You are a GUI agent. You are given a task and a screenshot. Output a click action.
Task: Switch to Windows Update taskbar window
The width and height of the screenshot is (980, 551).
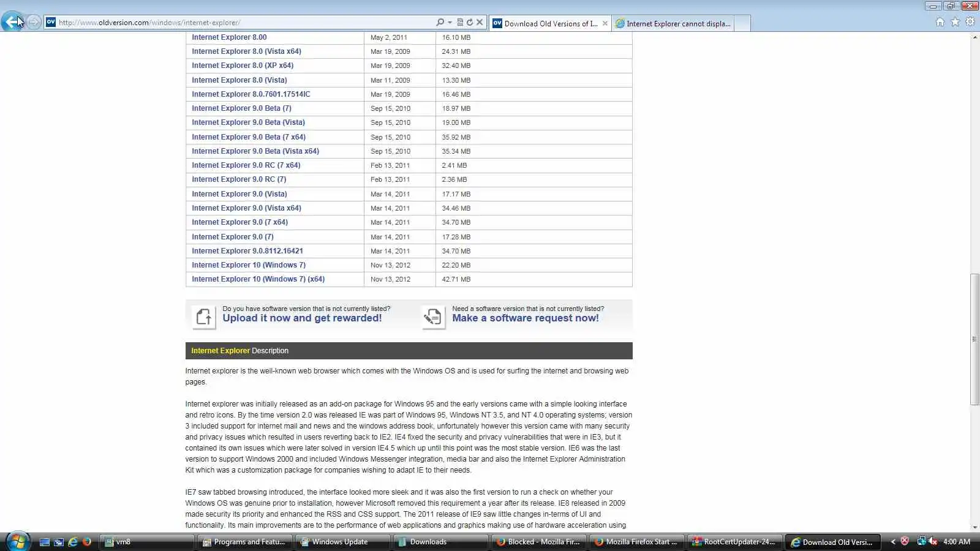tap(342, 542)
